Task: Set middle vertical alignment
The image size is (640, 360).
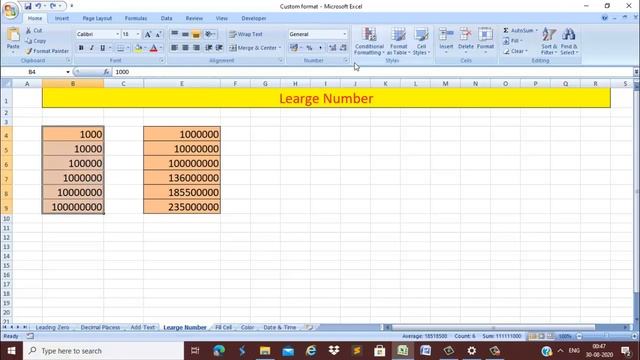Action: tap(185, 34)
